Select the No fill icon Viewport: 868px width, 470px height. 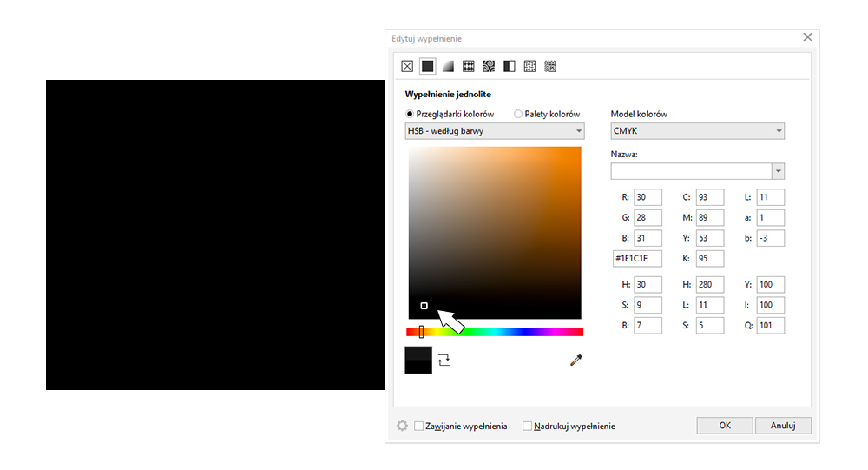tap(407, 66)
